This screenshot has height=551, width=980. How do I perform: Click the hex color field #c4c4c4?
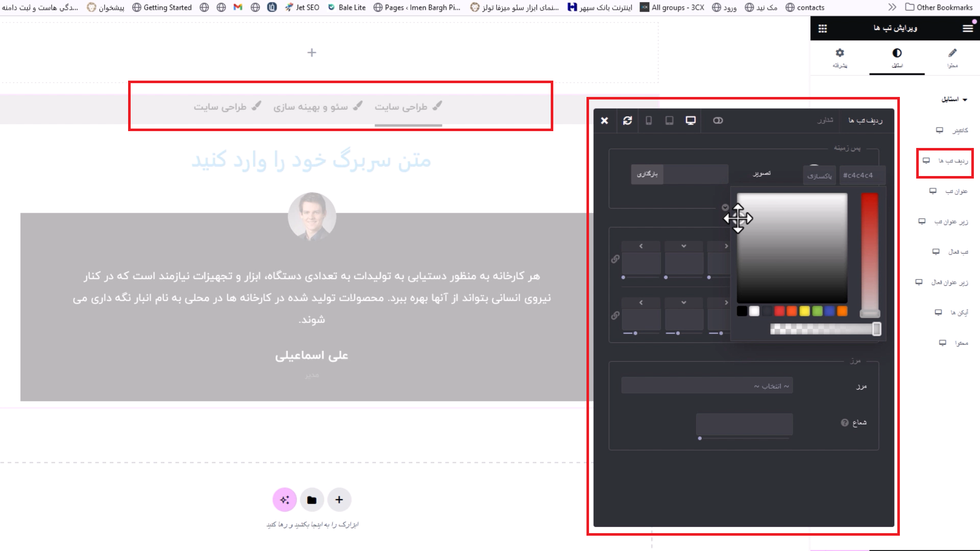(862, 175)
